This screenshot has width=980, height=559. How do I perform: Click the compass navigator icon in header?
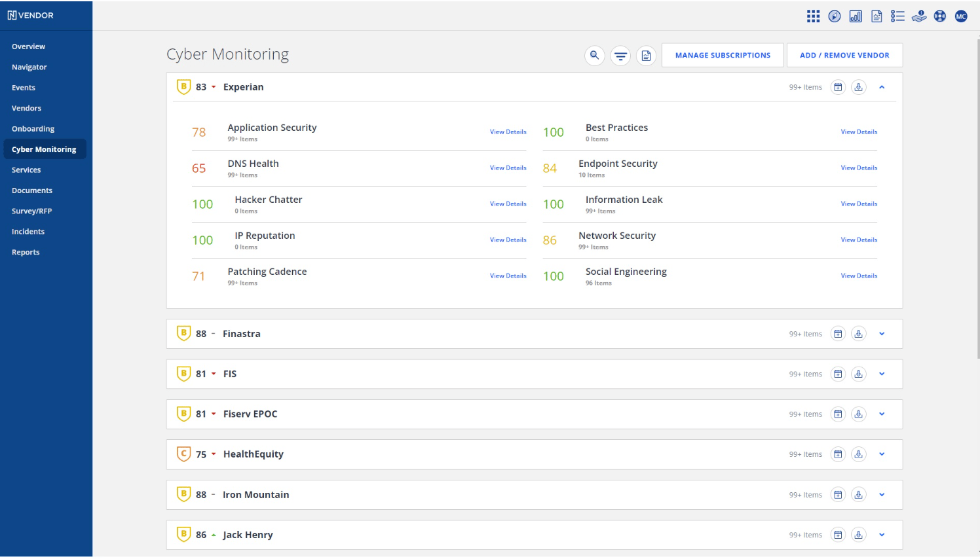(x=835, y=16)
